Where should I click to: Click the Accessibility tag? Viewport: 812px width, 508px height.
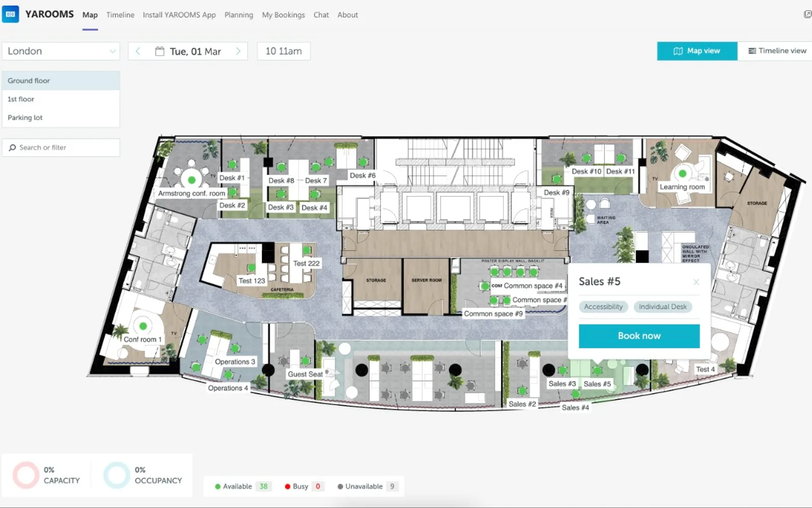tap(603, 307)
